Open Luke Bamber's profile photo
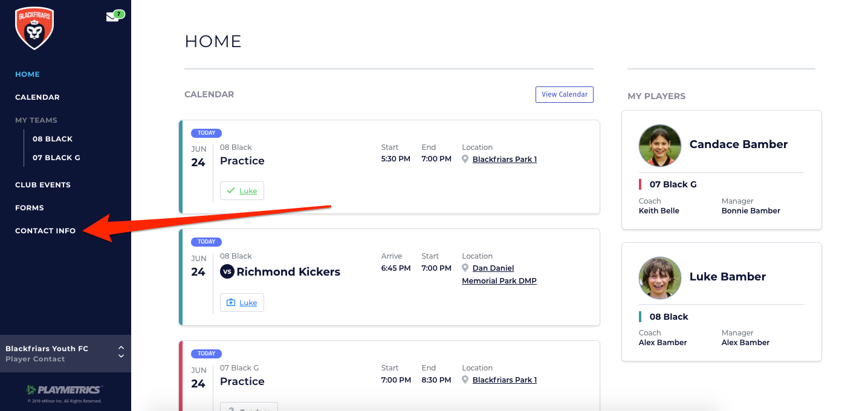This screenshot has height=411, width=868. (x=659, y=277)
